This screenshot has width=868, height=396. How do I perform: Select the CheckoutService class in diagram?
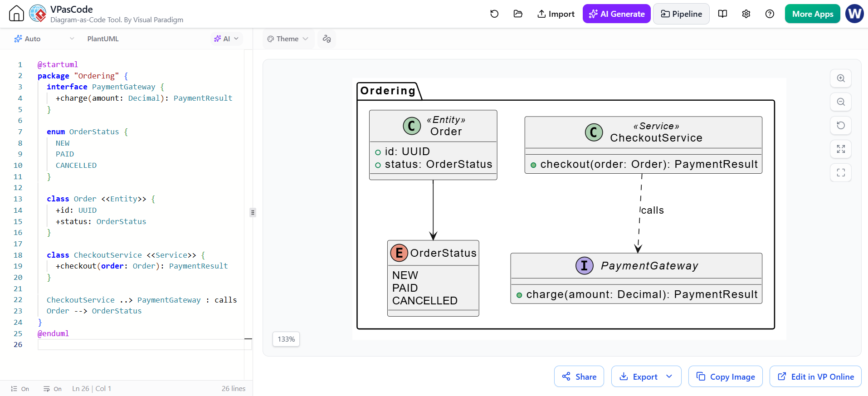click(643, 145)
